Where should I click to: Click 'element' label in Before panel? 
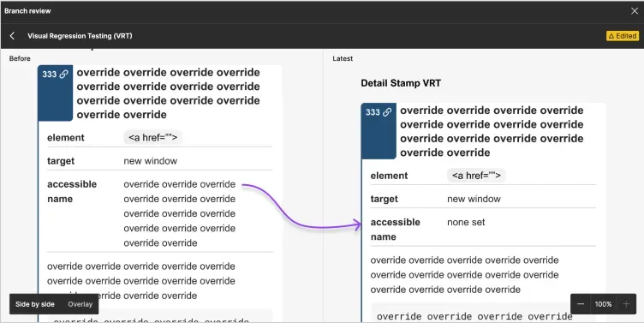click(x=66, y=138)
